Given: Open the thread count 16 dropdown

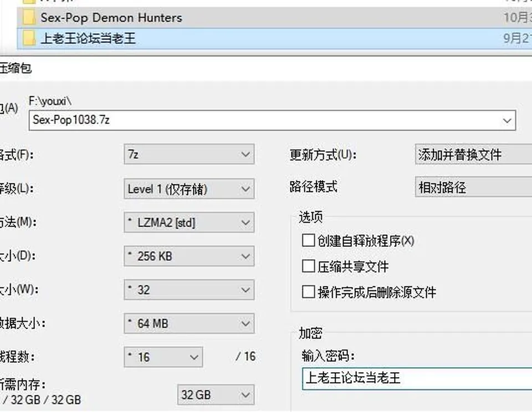Looking at the screenshot, I should tap(163, 357).
